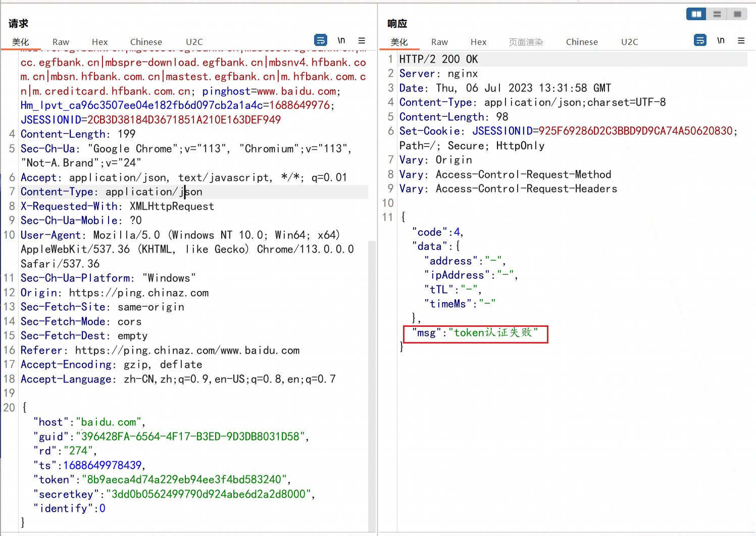
Task: Click the "token" value in request body
Action: [185, 479]
